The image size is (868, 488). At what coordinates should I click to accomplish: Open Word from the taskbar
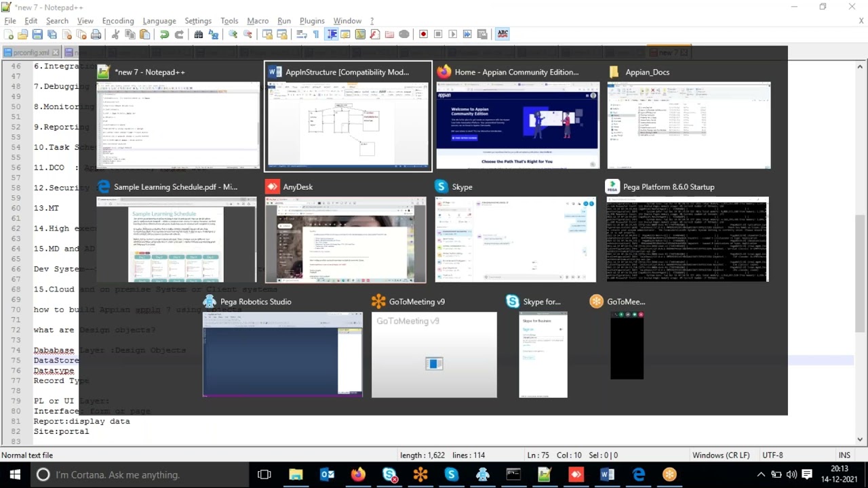pyautogui.click(x=607, y=474)
